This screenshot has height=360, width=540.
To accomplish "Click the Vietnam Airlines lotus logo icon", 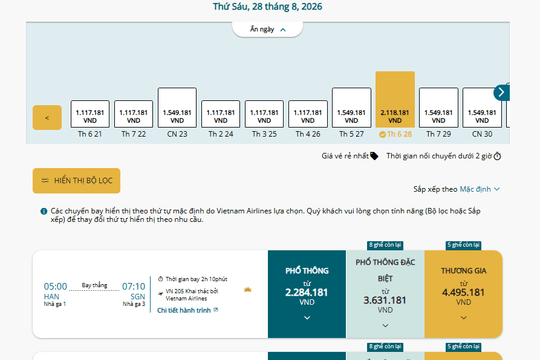I will (x=248, y=289).
